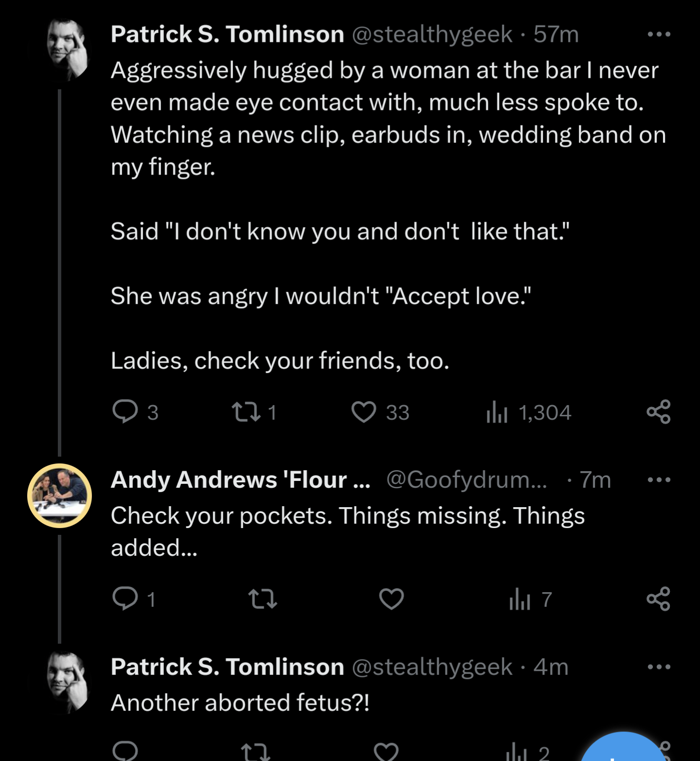This screenshot has height=761, width=700.
Task: Retweet Andy Andrews' reply
Action: tap(263, 599)
